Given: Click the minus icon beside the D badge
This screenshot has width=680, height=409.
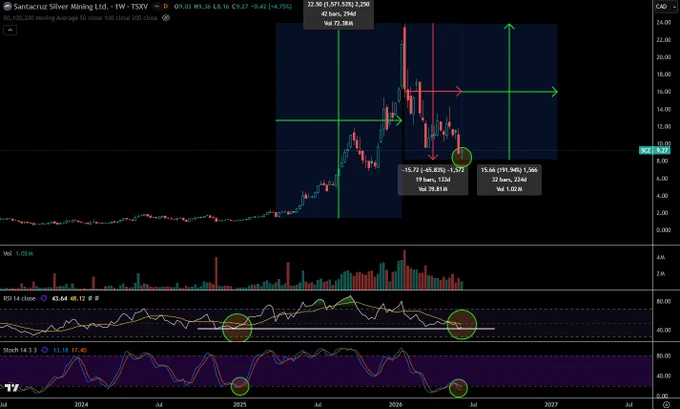Looking at the screenshot, I should (x=157, y=7).
